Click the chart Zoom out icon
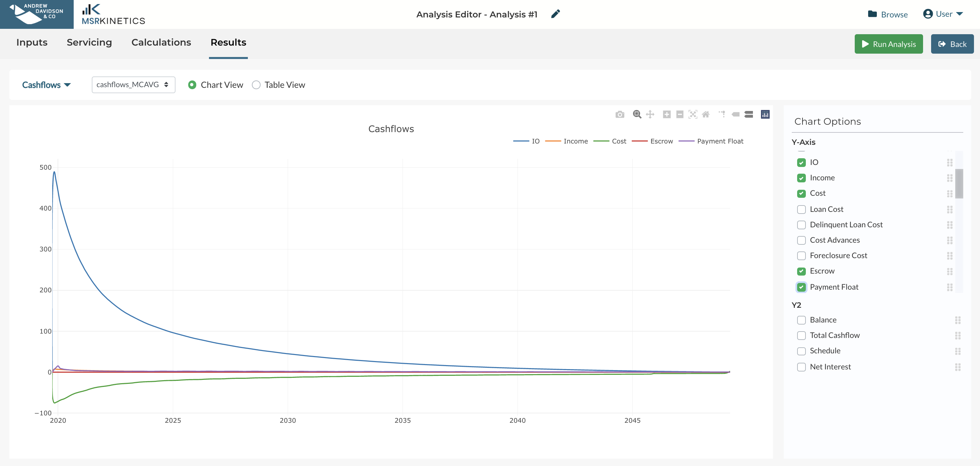Viewport: 980px width, 466px height. point(680,114)
